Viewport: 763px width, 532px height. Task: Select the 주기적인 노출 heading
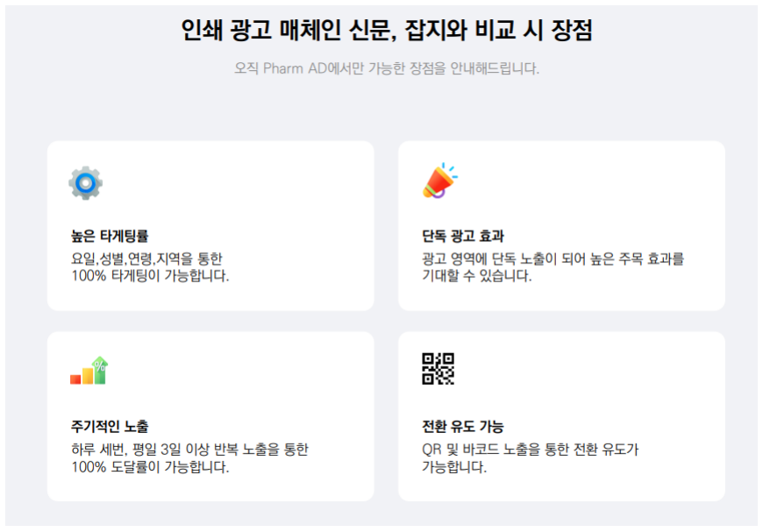coord(110,427)
